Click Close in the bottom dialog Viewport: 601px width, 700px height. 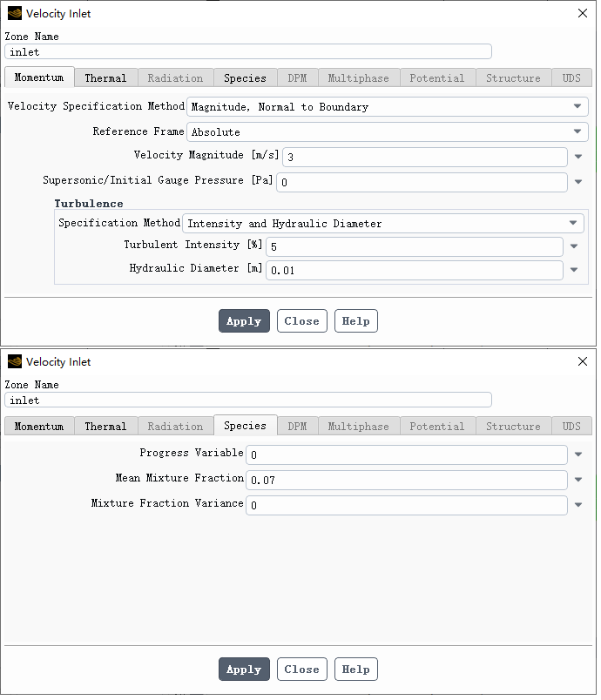point(302,670)
